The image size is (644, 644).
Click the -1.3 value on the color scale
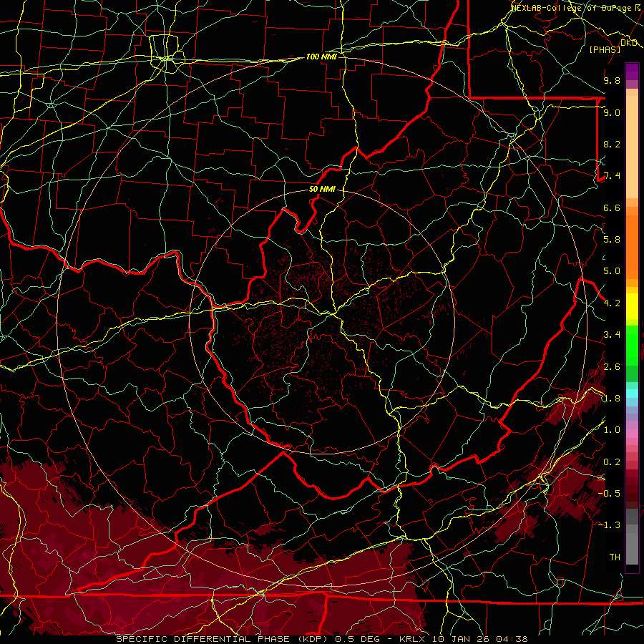609,525
